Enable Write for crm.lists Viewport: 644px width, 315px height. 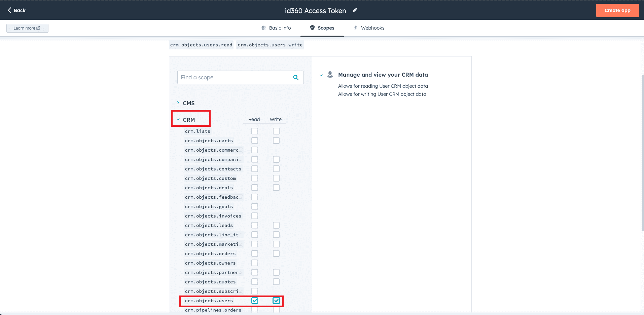click(x=276, y=131)
